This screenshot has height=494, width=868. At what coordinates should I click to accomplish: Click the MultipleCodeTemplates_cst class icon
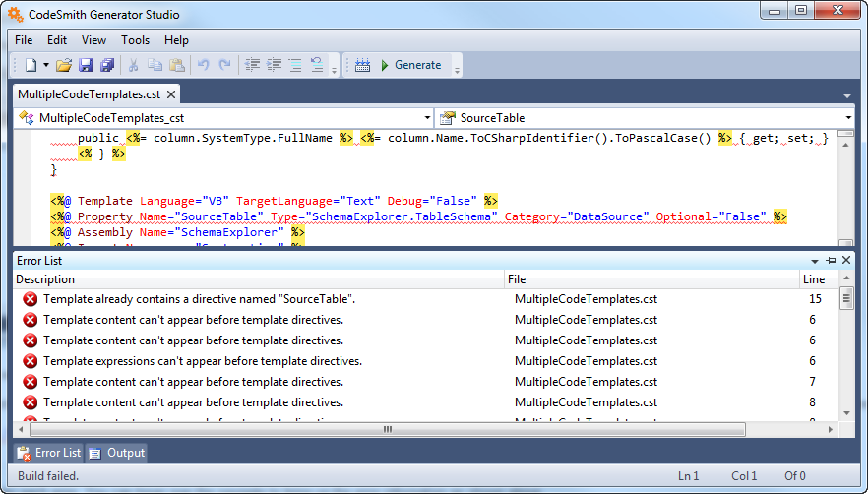pos(26,117)
